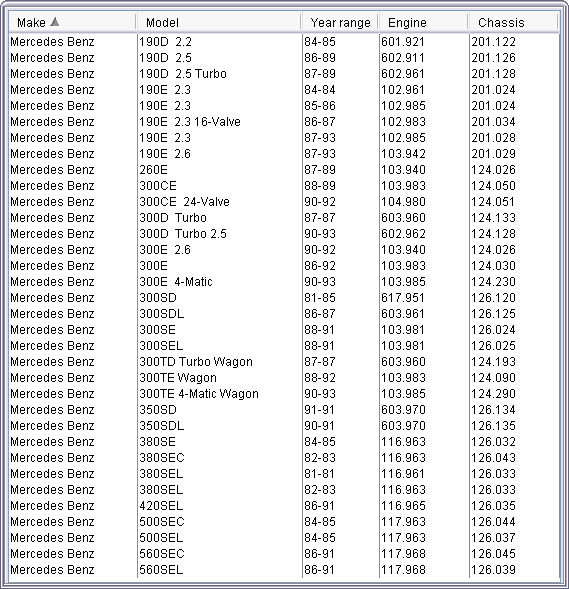
Task: Click engine value 602.962
Action: [x=403, y=234]
